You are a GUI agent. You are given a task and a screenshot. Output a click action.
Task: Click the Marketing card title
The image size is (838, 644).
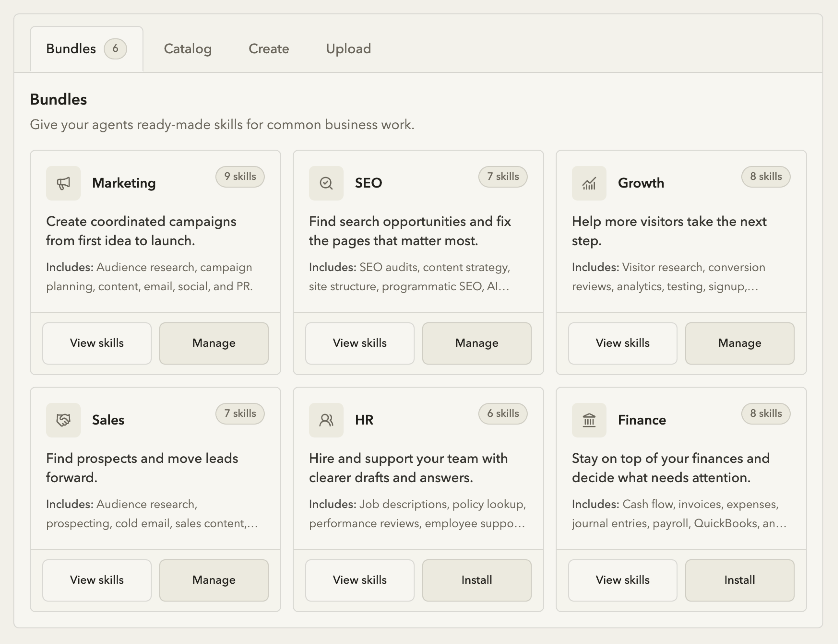tap(124, 183)
